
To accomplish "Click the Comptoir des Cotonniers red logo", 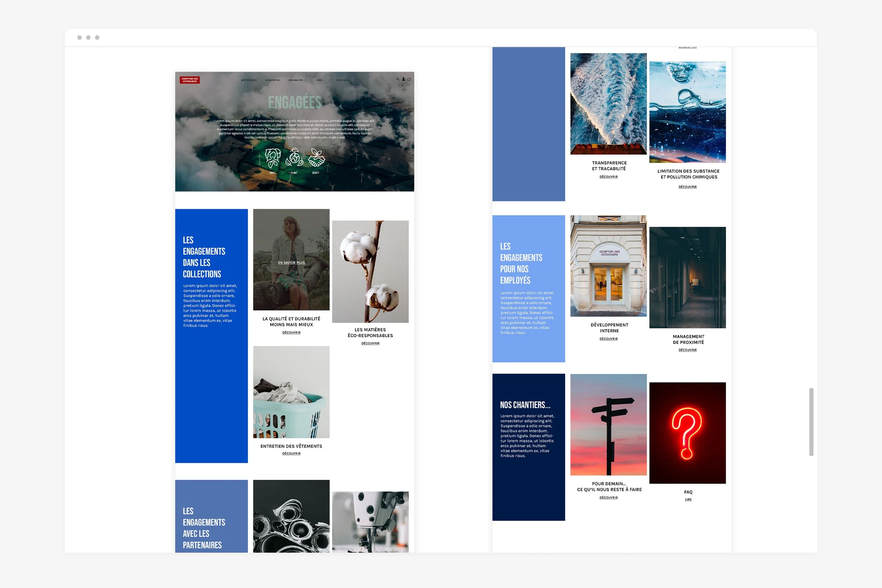I will pos(189,80).
